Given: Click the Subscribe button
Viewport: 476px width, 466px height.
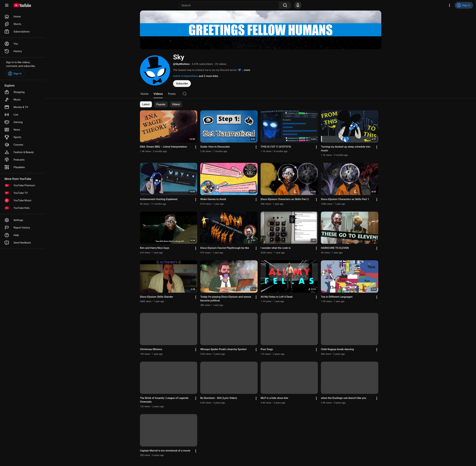Looking at the screenshot, I should coord(182,83).
